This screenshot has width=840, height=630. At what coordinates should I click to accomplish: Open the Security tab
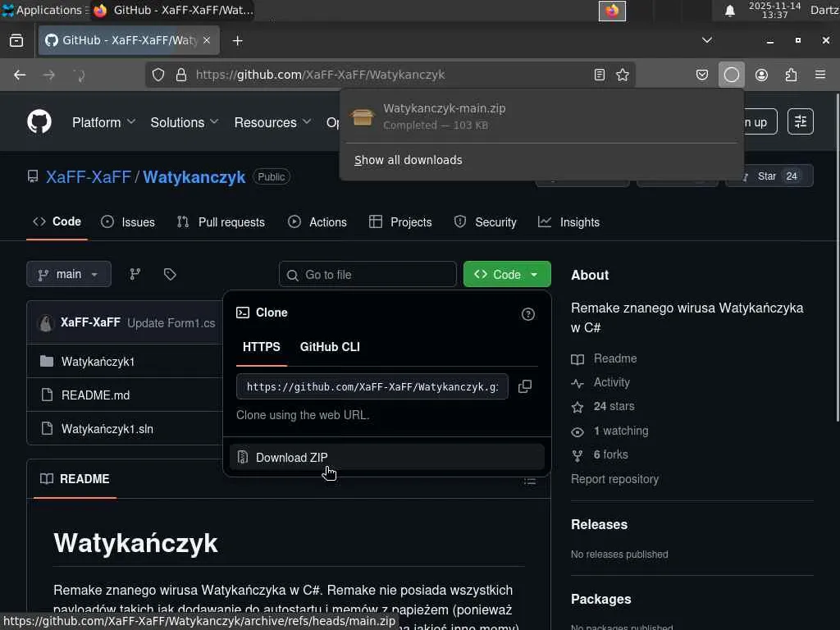click(x=486, y=221)
